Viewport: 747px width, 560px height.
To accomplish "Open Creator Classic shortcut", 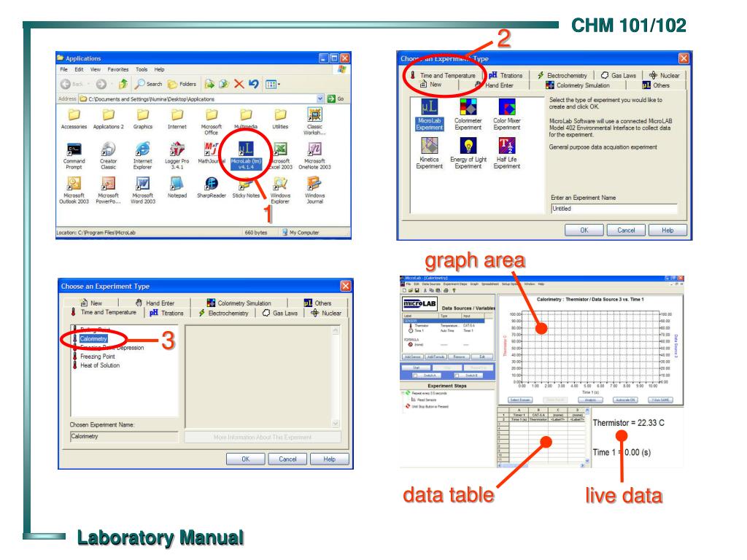I will [108, 156].
